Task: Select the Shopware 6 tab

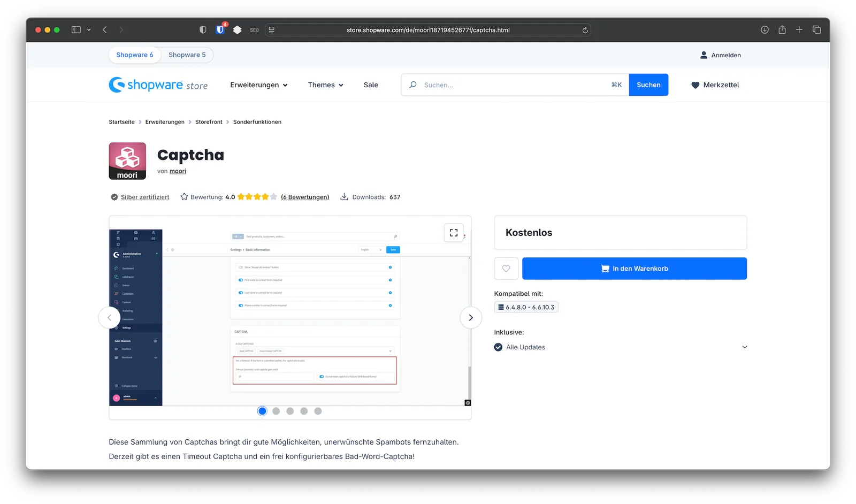Action: tap(134, 55)
